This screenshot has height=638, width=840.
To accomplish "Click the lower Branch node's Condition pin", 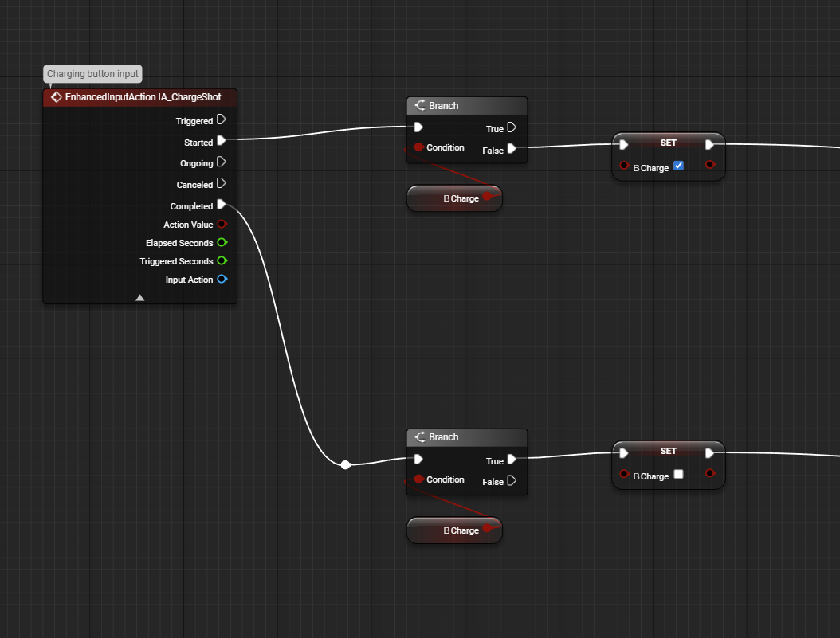I will (x=419, y=479).
